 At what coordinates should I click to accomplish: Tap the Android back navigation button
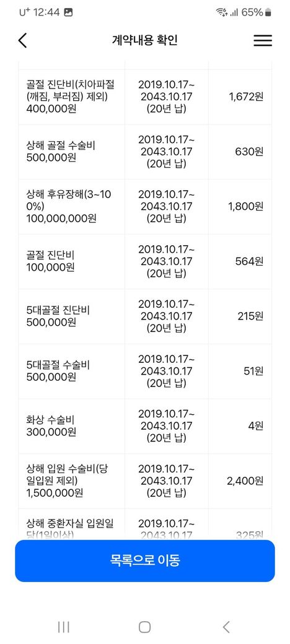click(x=226, y=627)
